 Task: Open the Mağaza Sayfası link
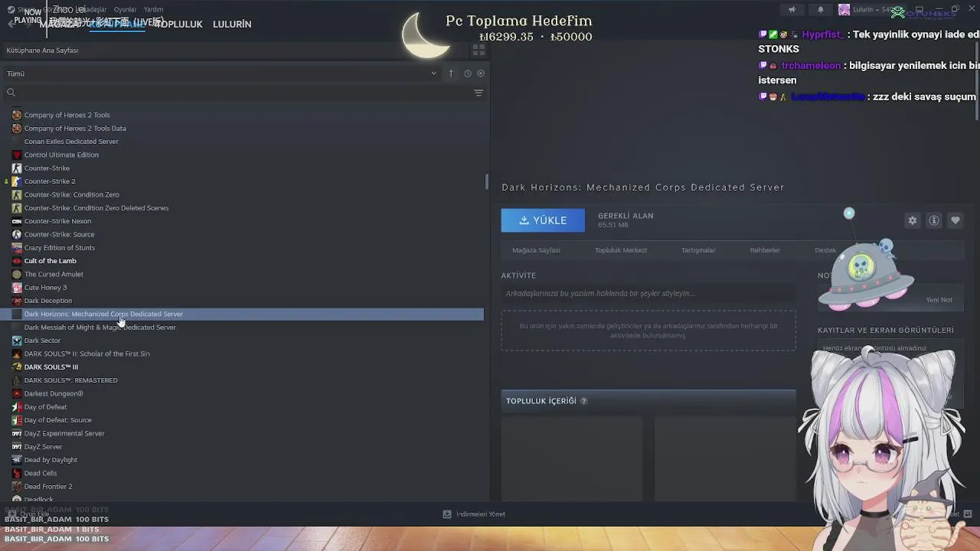click(x=536, y=250)
